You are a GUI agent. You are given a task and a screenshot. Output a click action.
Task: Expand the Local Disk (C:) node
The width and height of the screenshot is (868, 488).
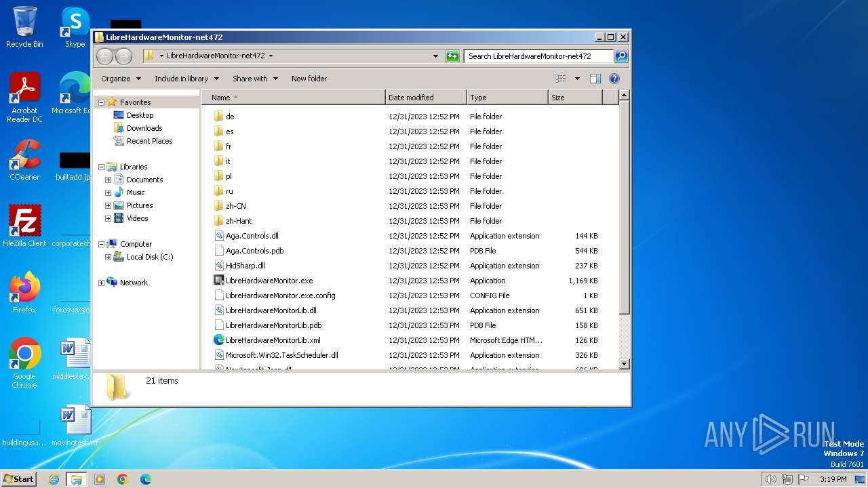pos(108,257)
